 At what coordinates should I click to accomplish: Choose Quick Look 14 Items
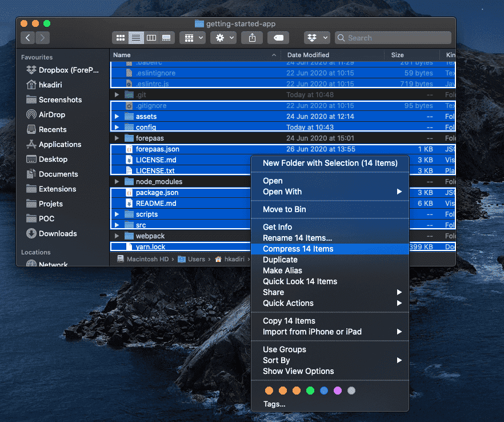[x=330, y=281]
